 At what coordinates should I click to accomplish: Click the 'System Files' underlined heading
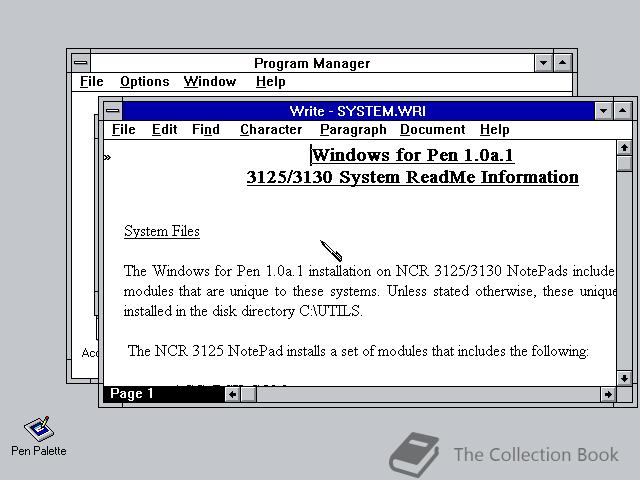(x=162, y=231)
